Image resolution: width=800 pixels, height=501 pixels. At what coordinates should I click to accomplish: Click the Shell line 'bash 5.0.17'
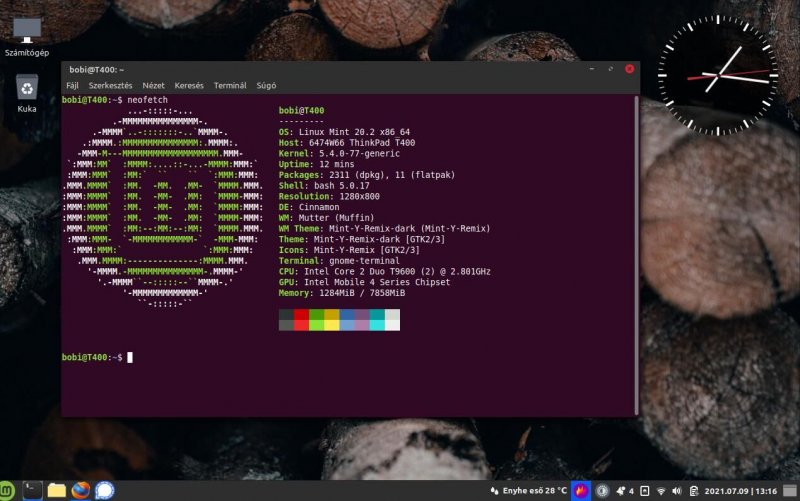(342, 186)
